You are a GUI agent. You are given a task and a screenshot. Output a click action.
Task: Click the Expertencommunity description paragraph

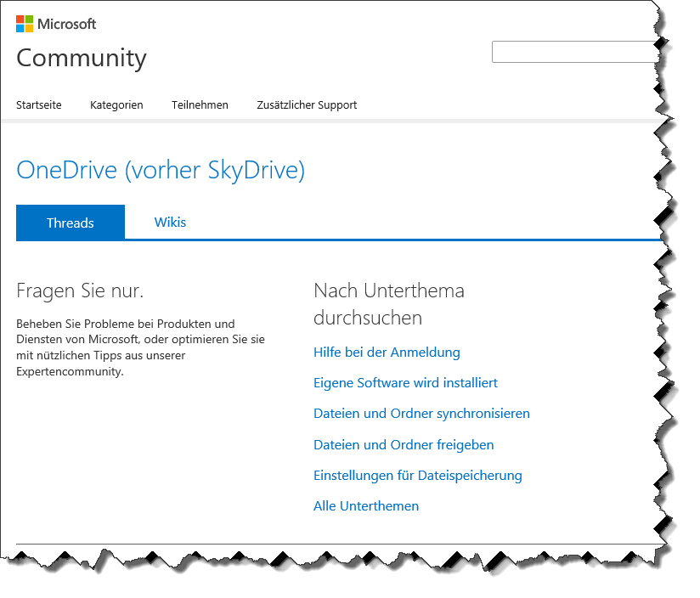pyautogui.click(x=140, y=347)
